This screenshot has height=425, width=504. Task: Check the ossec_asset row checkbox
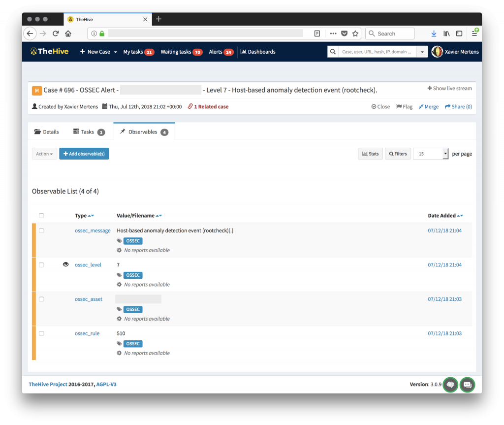coord(41,299)
